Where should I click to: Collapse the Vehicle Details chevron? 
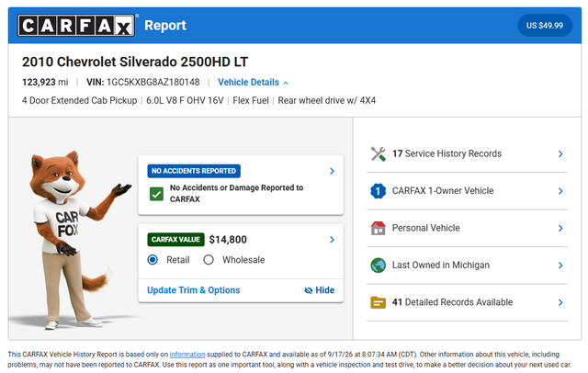[286, 83]
